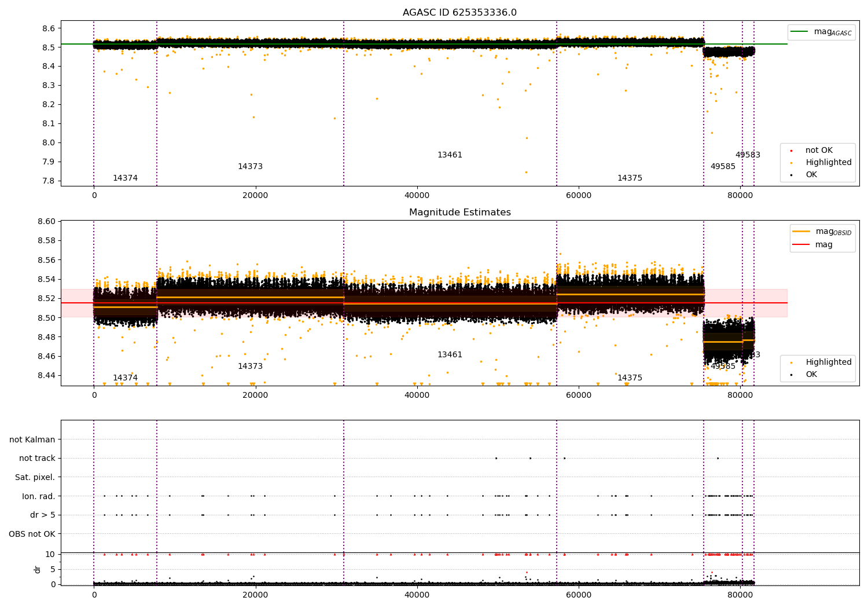Click the 8.52 tick on the Magnitude Estimates axis
The image size is (868, 608).
46,299
